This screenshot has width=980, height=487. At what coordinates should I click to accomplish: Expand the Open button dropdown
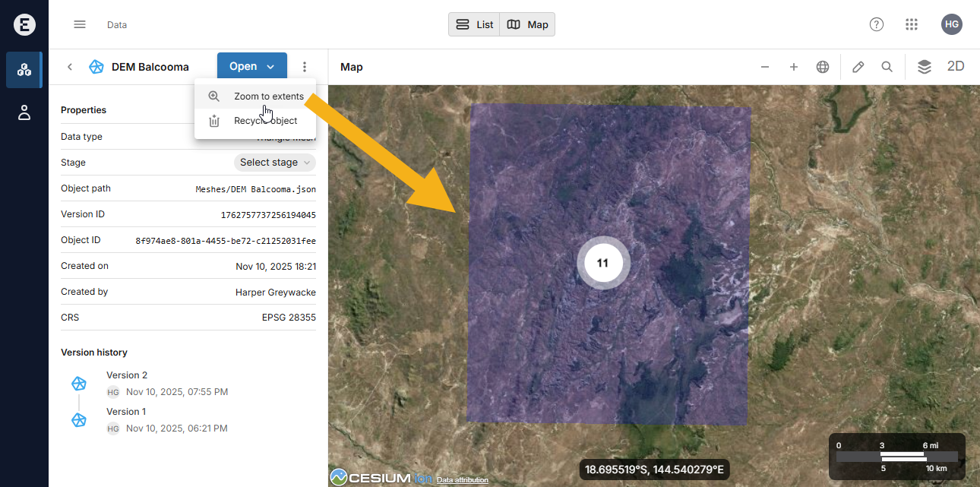(270, 67)
